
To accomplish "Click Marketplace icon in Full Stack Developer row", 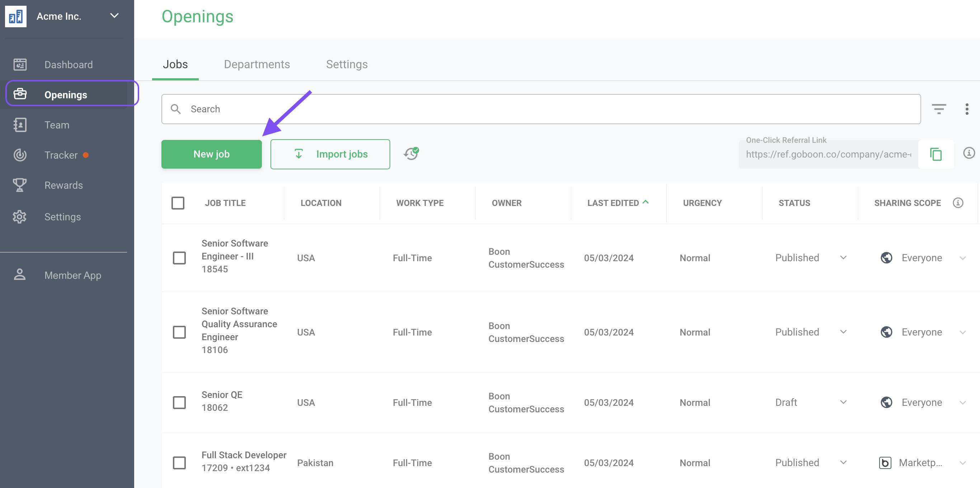I will pos(885,463).
